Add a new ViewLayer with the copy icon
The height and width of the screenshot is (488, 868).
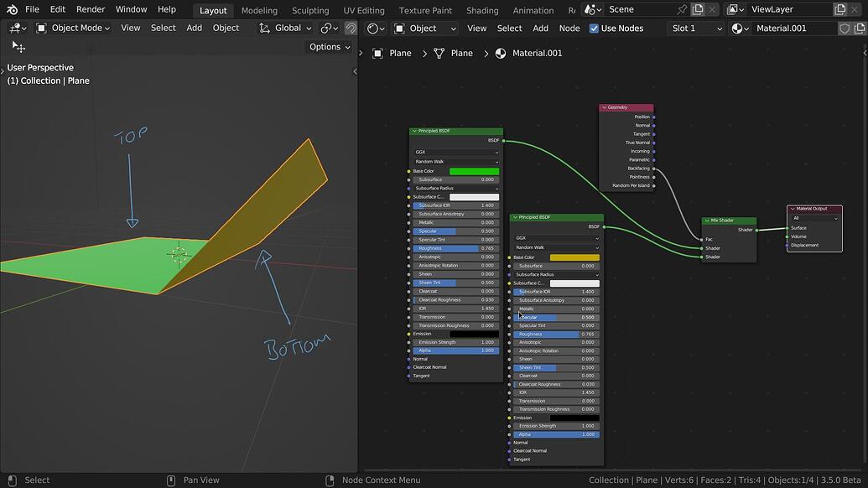[x=839, y=9]
